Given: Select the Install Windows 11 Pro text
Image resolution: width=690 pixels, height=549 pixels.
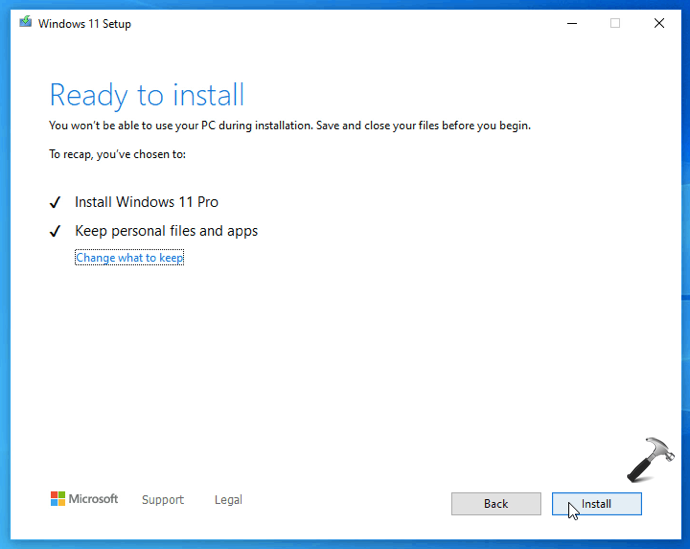Looking at the screenshot, I should click(x=146, y=202).
